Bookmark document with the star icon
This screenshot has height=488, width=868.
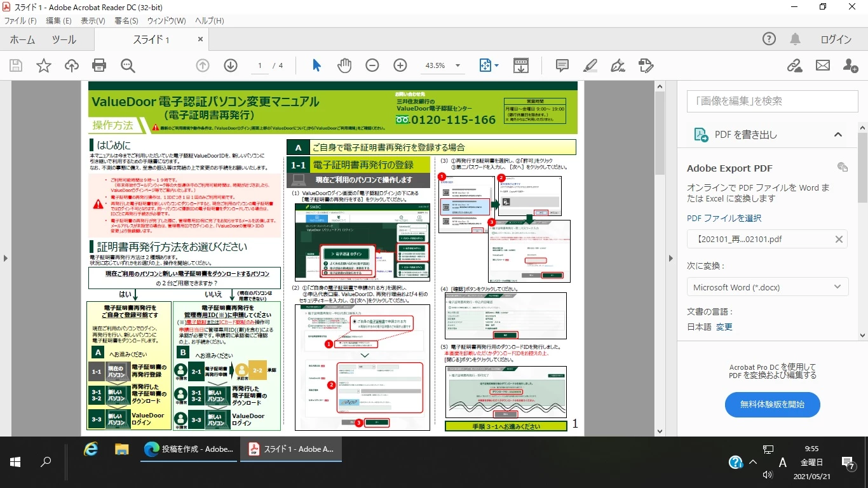click(x=44, y=65)
